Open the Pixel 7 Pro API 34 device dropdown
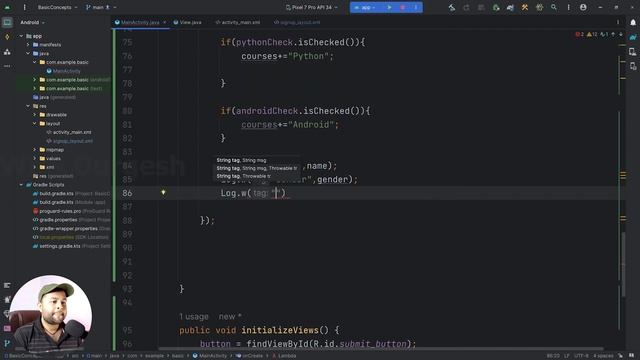Screen dimensions: 640x360 tap(312, 7)
